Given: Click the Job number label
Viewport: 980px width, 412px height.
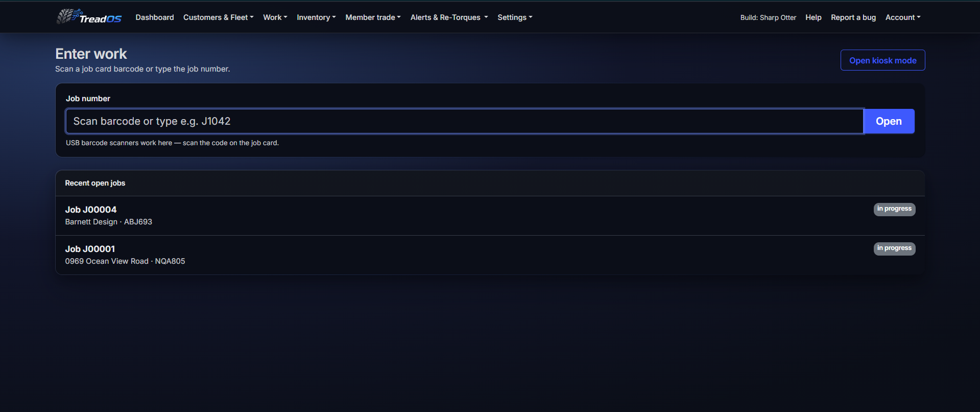Looking at the screenshot, I should coord(88,99).
